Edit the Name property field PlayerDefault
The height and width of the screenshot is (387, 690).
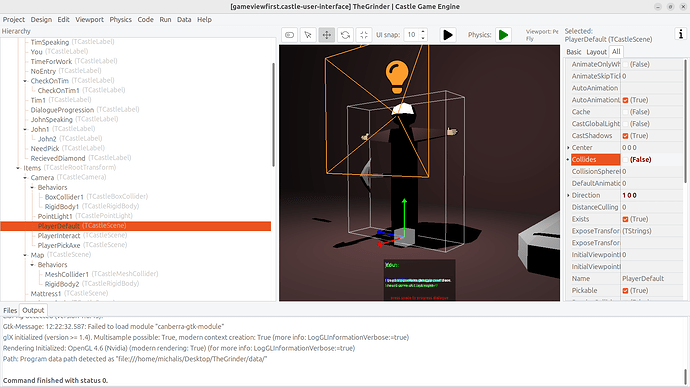651,279
